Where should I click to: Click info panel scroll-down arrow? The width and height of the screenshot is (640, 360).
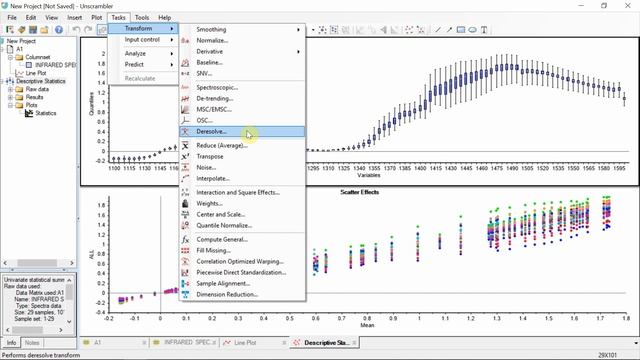(x=69, y=322)
